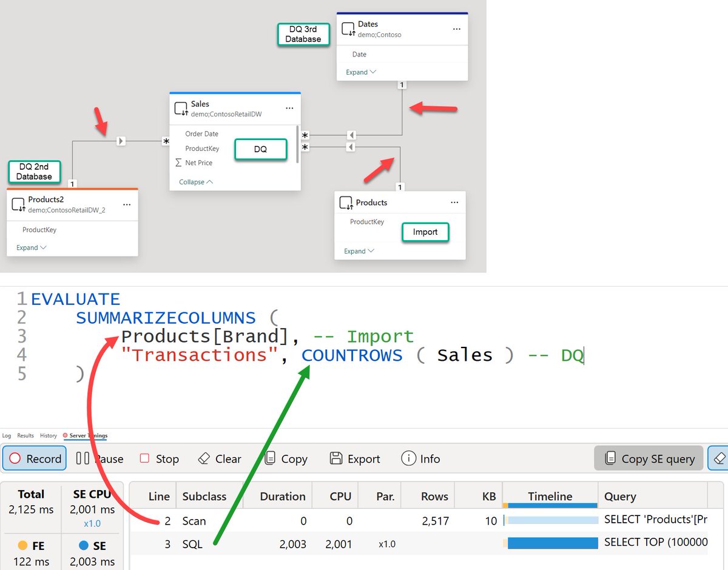The width and height of the screenshot is (728, 570).
Task: Clear the server timings with Clear
Action: (220, 458)
